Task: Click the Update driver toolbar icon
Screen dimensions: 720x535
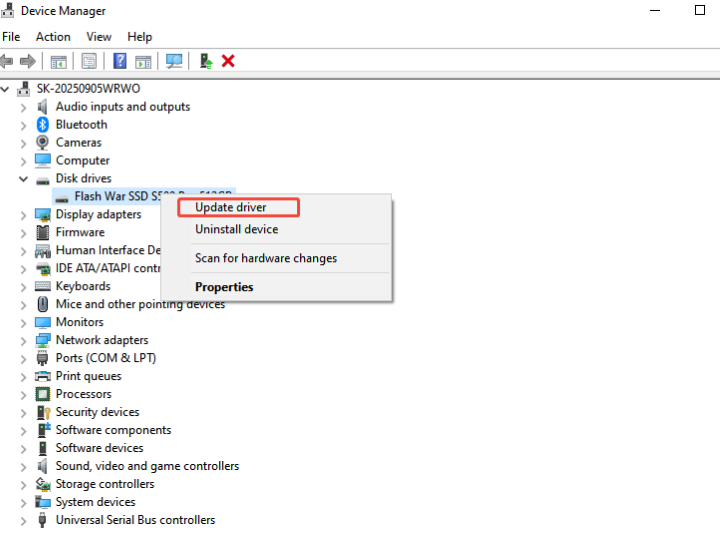Action: pos(206,61)
